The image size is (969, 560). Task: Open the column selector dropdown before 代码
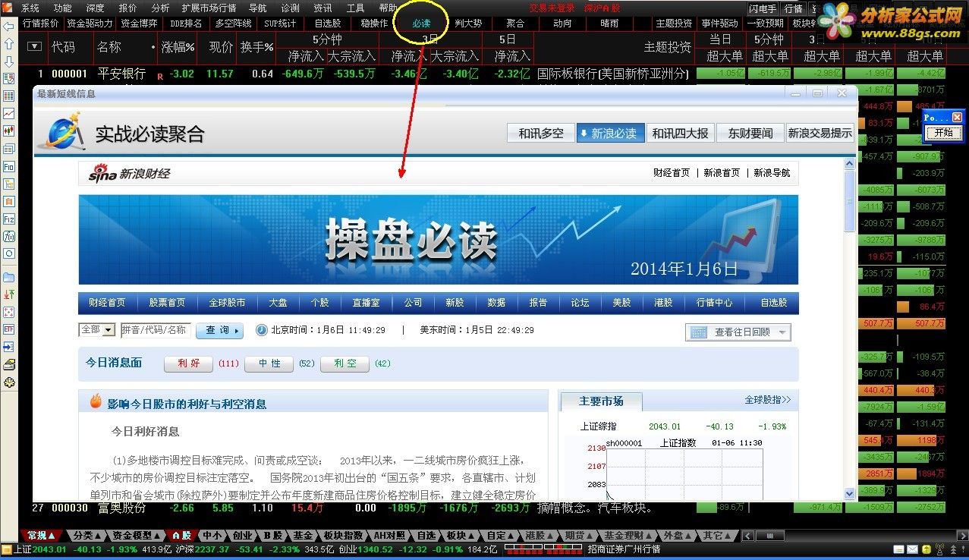33,46
